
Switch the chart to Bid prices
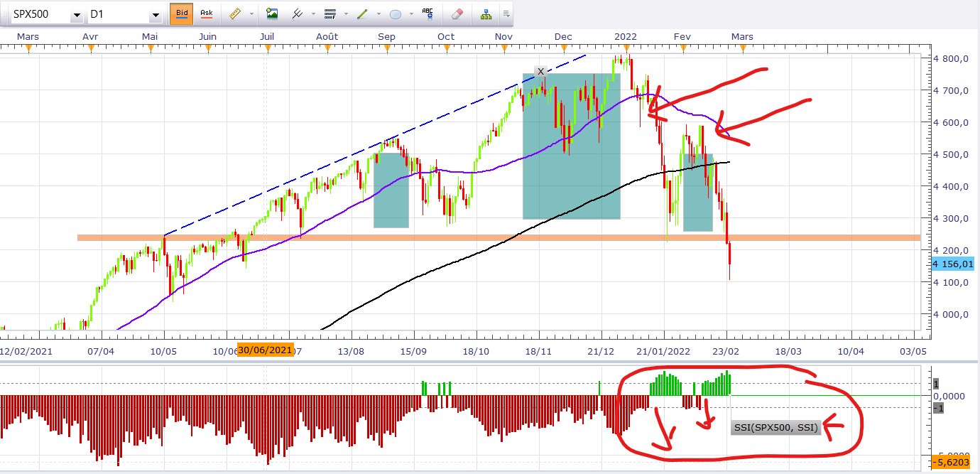182,14
